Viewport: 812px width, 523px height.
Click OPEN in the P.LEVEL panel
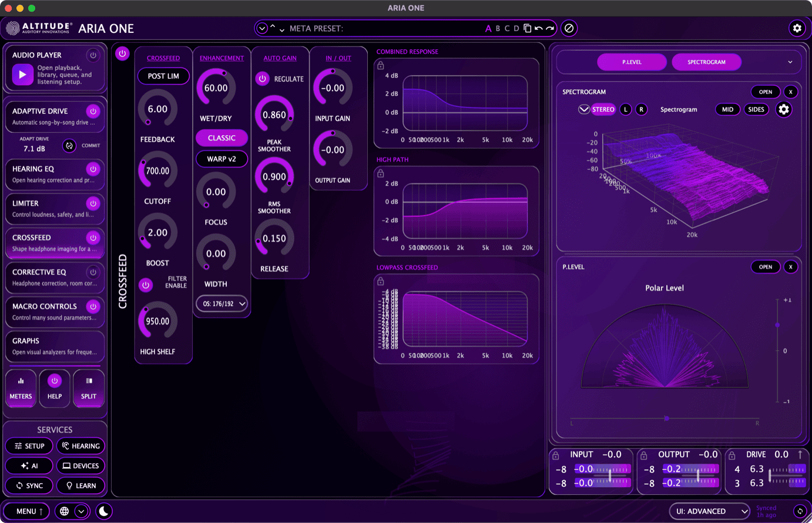click(x=766, y=267)
